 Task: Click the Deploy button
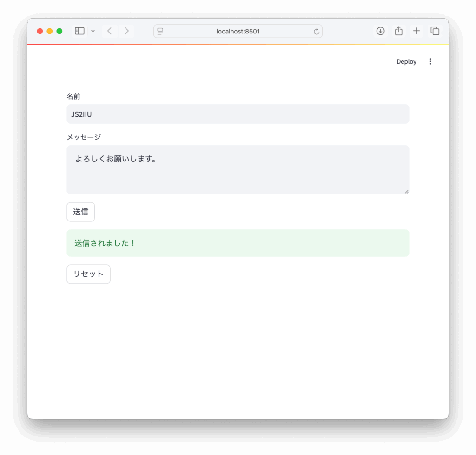(x=406, y=62)
